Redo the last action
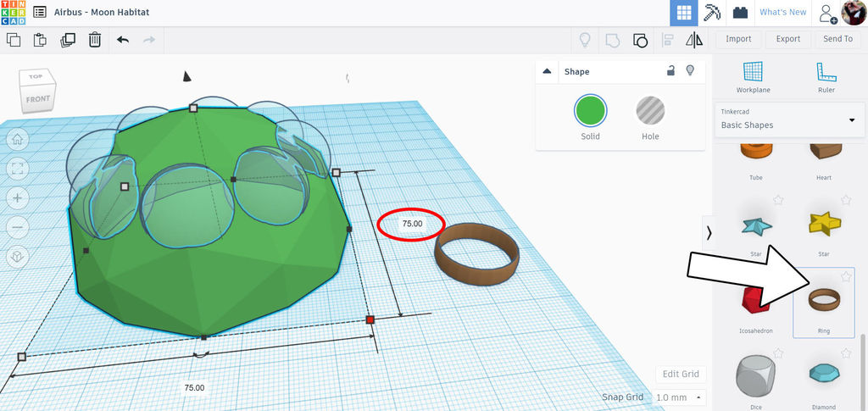Viewport: 868px width, 411px height. (x=149, y=40)
